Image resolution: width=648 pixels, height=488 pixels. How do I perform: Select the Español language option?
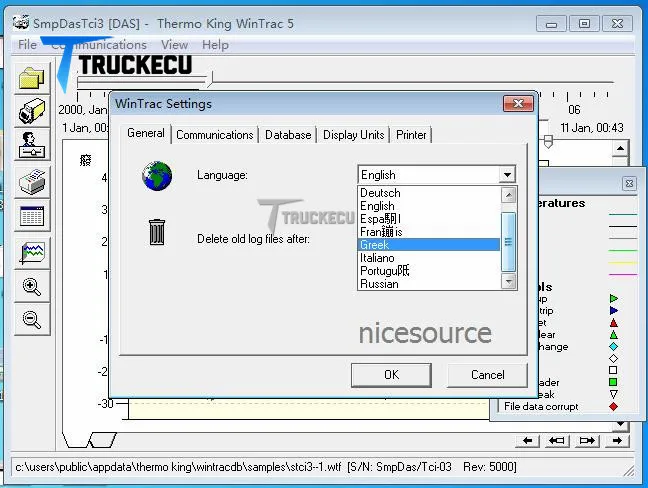pyautogui.click(x=429, y=219)
